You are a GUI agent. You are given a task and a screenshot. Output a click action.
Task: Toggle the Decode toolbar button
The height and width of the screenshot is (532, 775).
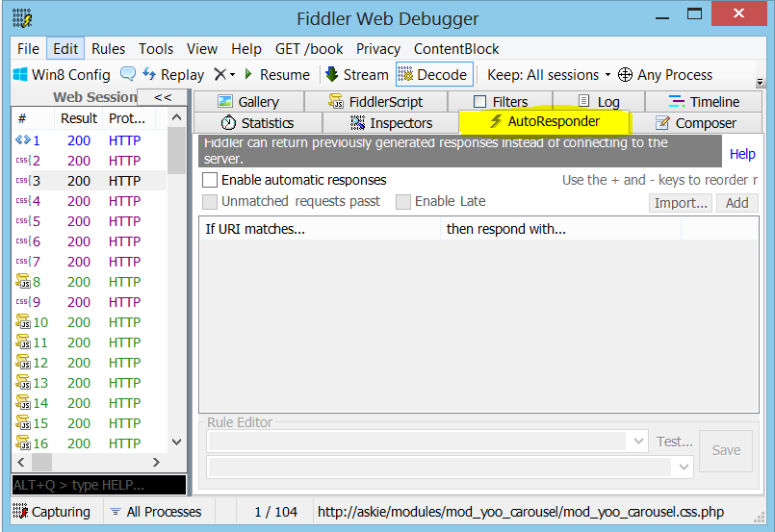(x=434, y=75)
